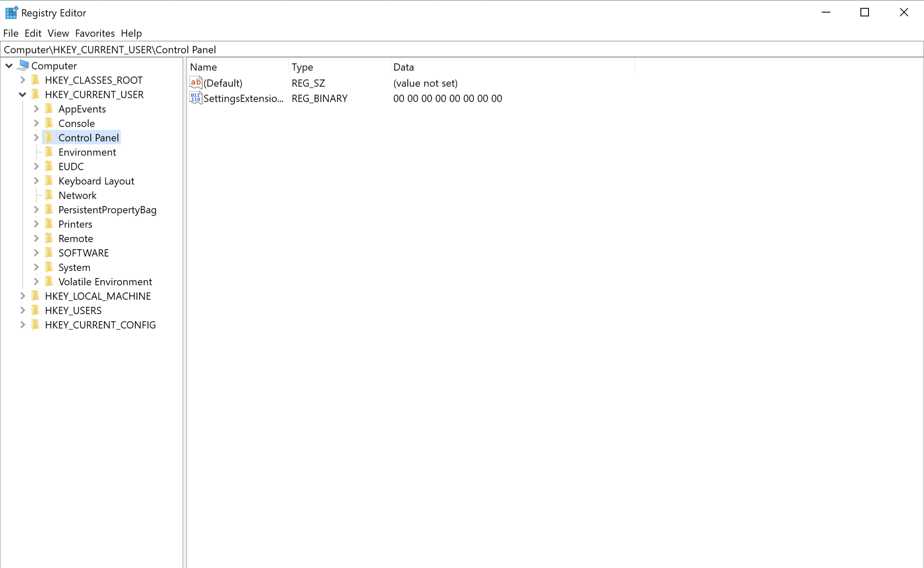Maximize the Registry Editor window
The image size is (924, 568).
[865, 12]
